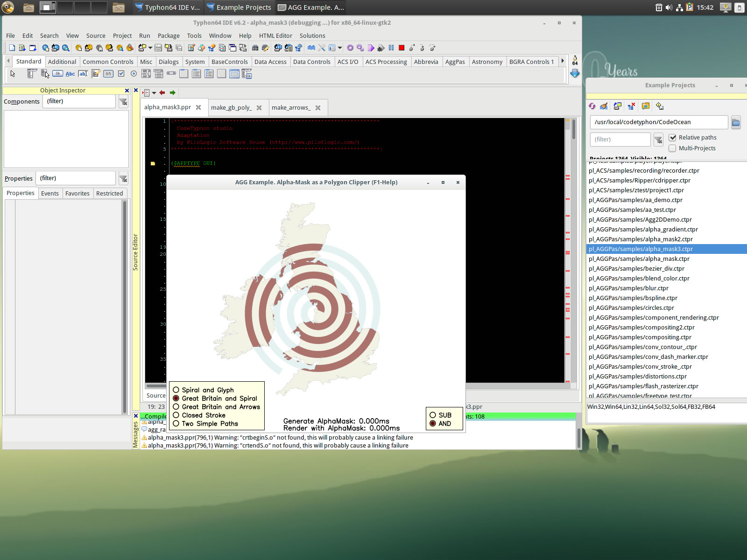The width and height of the screenshot is (747, 560).
Task: Click the binoculars Find icon
Action: pyautogui.click(x=255, y=48)
